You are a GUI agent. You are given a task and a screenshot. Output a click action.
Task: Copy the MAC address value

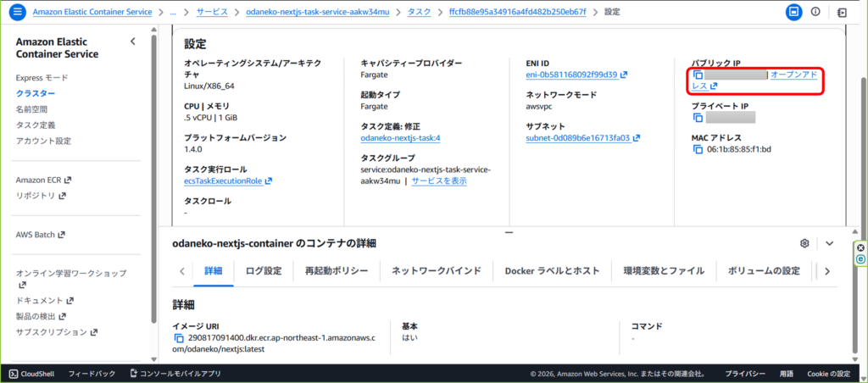click(x=698, y=149)
